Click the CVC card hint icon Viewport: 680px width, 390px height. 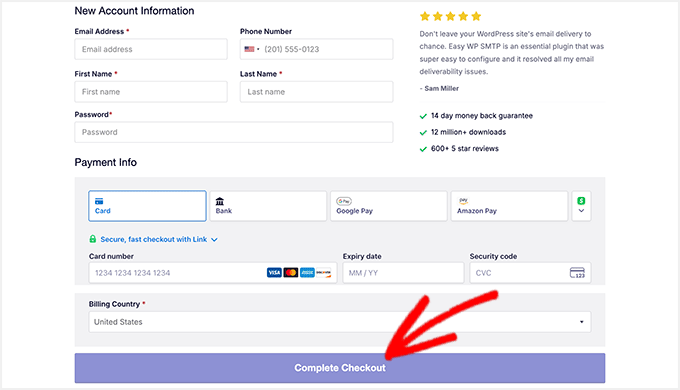click(577, 273)
